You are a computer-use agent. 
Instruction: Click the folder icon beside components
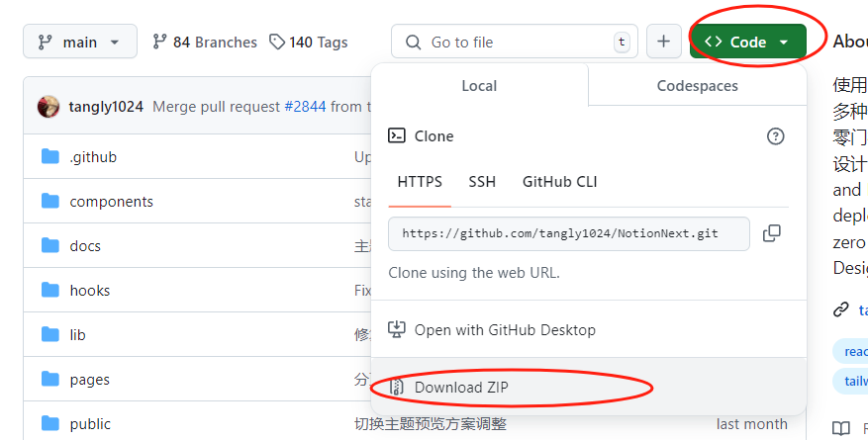[50, 201]
